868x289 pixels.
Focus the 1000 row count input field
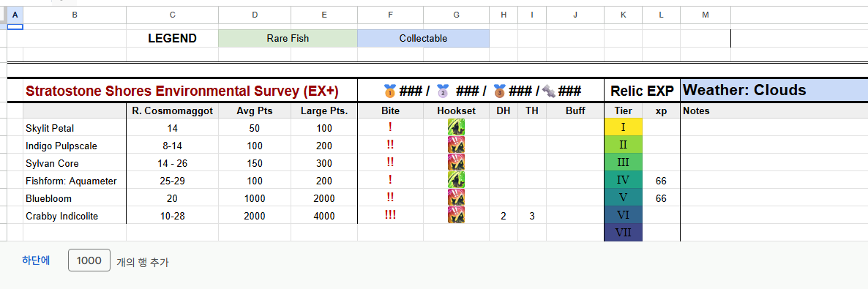coord(89,260)
